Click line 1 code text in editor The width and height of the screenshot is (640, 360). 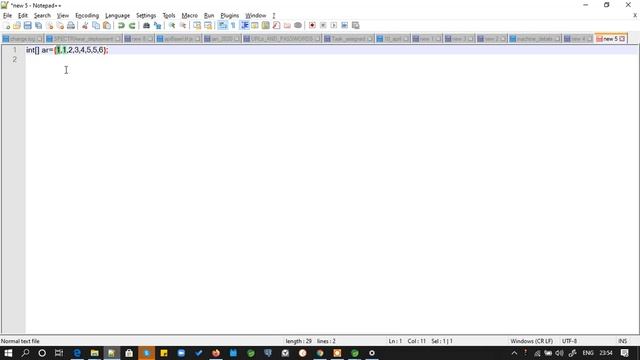click(x=67, y=50)
